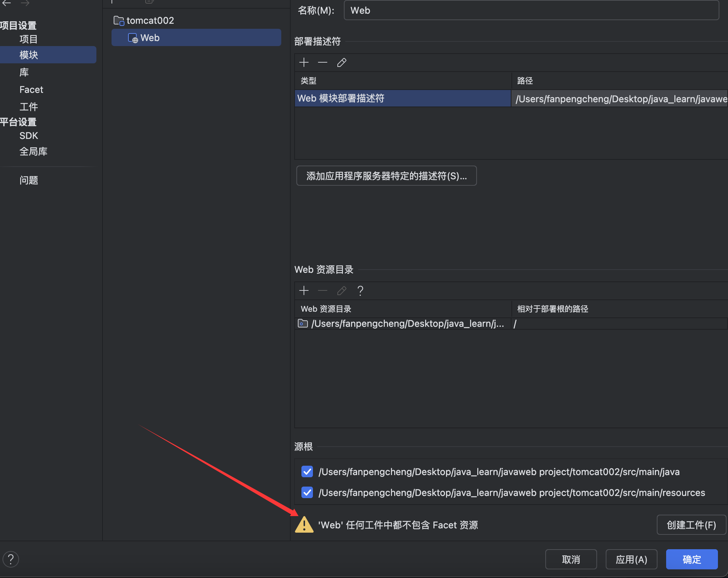Click the 名称 name input field
The height and width of the screenshot is (578, 728).
coord(531,10)
